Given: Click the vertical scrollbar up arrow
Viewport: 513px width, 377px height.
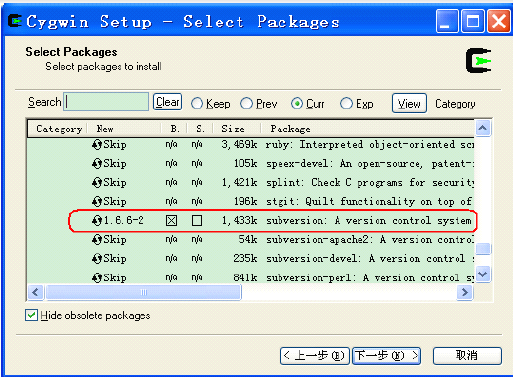Looking at the screenshot, I should (x=483, y=128).
